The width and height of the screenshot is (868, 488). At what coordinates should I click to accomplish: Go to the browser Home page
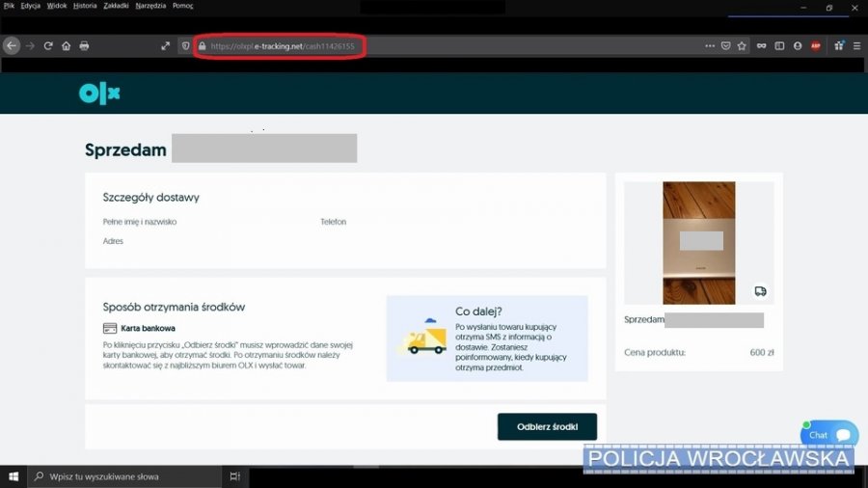(x=66, y=45)
